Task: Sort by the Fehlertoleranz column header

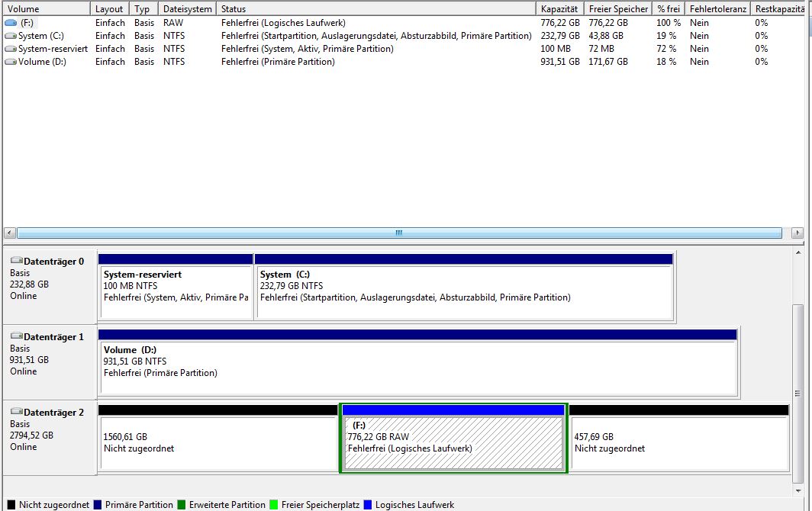Action: click(x=717, y=9)
